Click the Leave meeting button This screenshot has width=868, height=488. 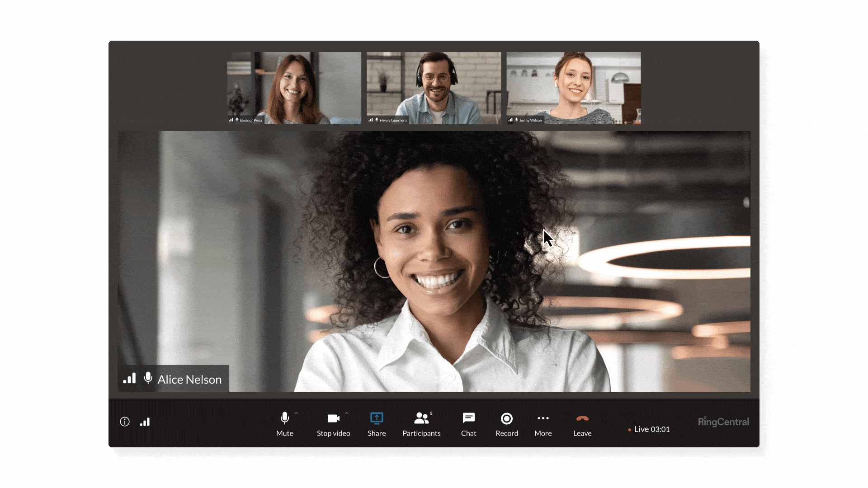coord(582,423)
